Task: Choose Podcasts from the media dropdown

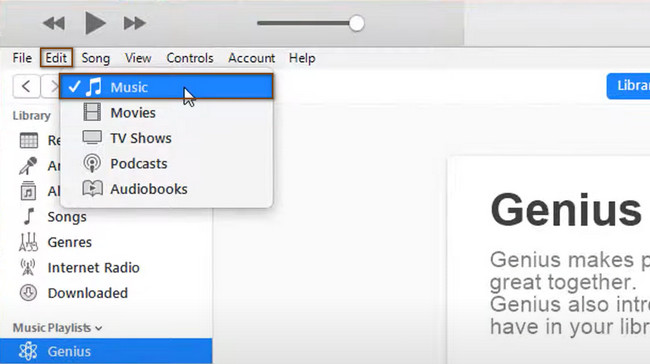Action: 167,164
